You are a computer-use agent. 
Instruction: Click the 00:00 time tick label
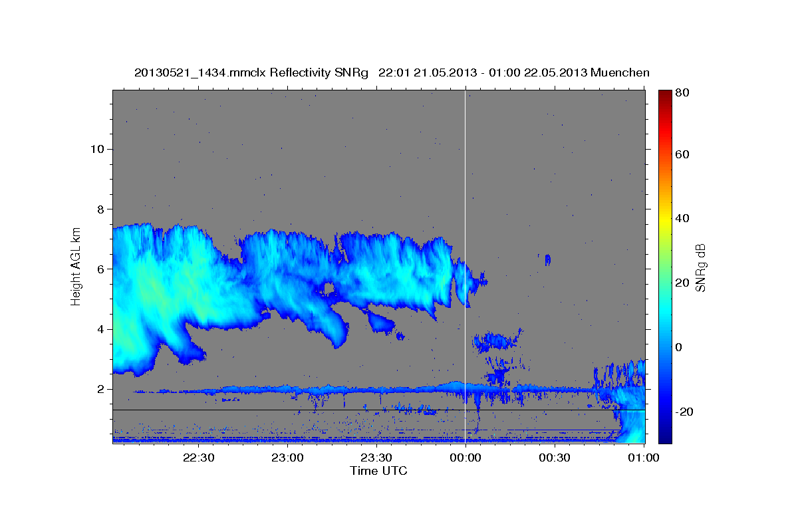[465, 458]
